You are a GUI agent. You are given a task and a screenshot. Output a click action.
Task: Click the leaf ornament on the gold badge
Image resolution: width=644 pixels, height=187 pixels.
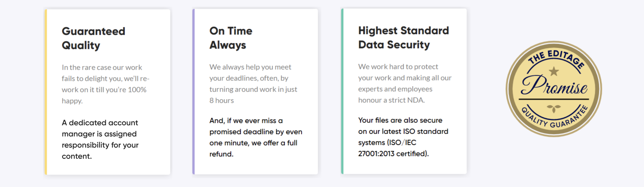coord(554,108)
